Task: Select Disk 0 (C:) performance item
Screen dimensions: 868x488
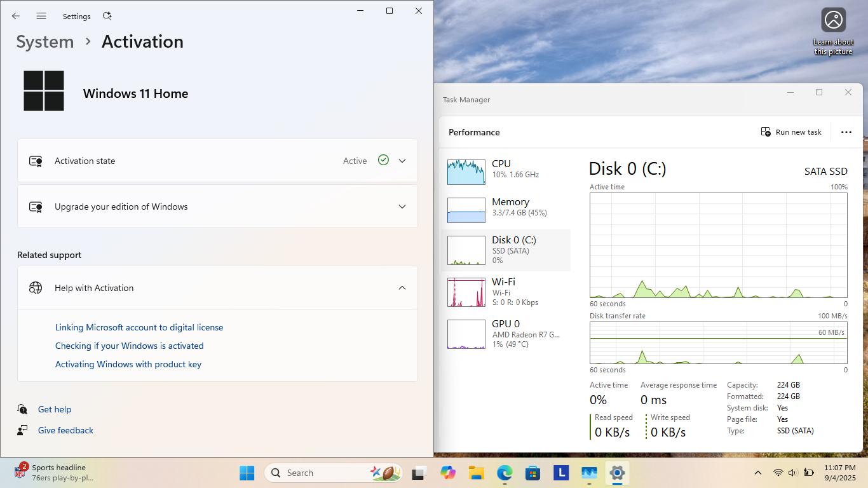Action: tap(506, 250)
